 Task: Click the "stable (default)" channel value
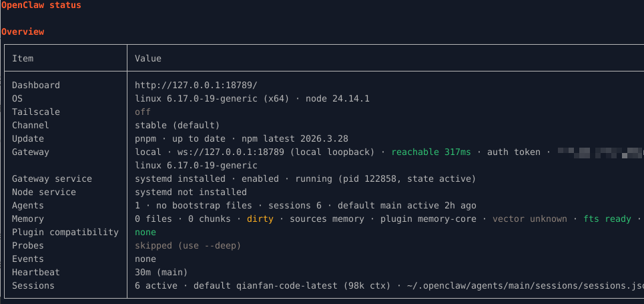[x=177, y=125]
